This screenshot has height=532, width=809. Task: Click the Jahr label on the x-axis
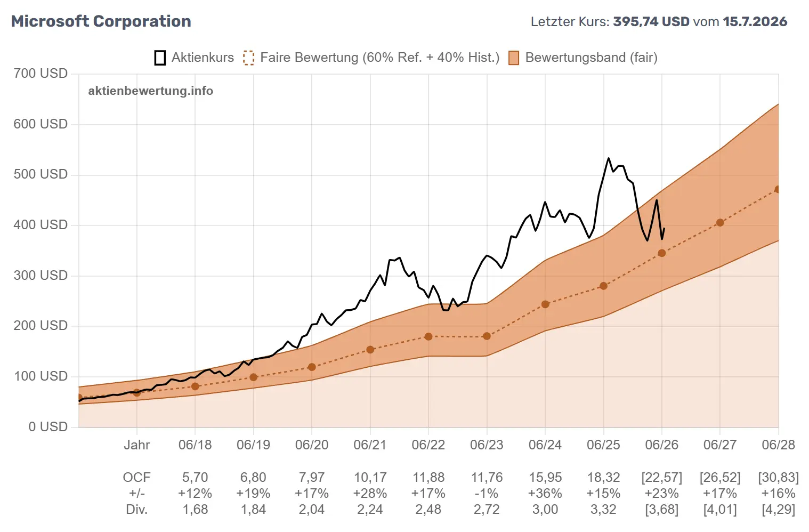click(137, 445)
